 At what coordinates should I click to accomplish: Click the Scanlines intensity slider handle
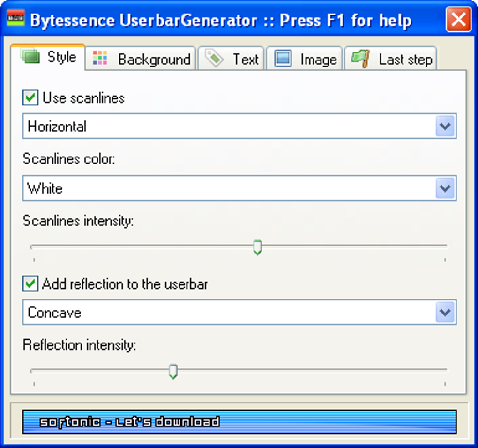click(x=257, y=246)
